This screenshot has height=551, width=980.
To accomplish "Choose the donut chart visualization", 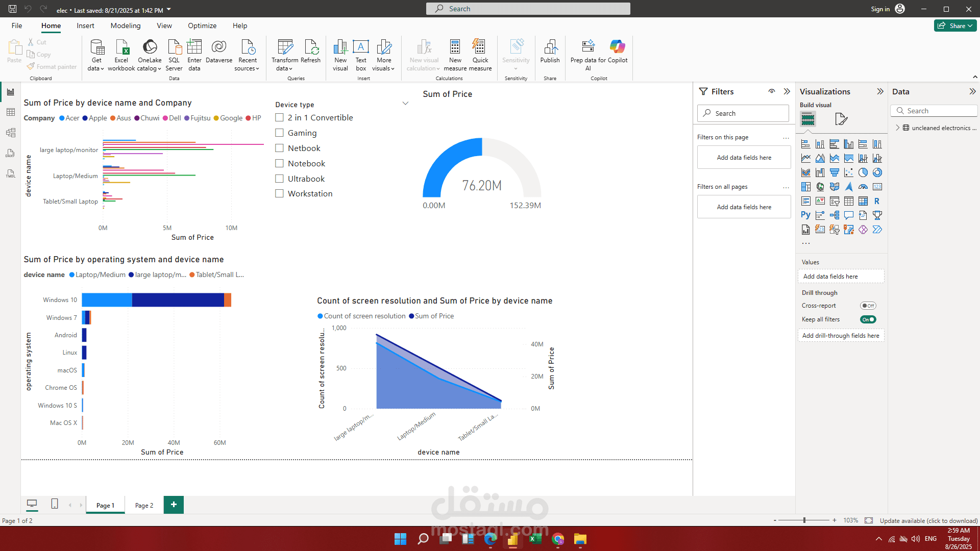I will pos(877,172).
